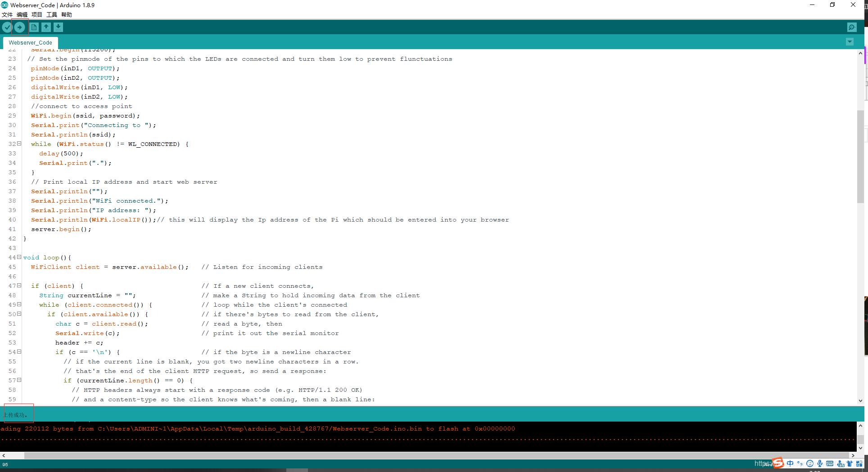Click the editor vertical scrollbar thumb
868x472 pixels.
(860, 157)
